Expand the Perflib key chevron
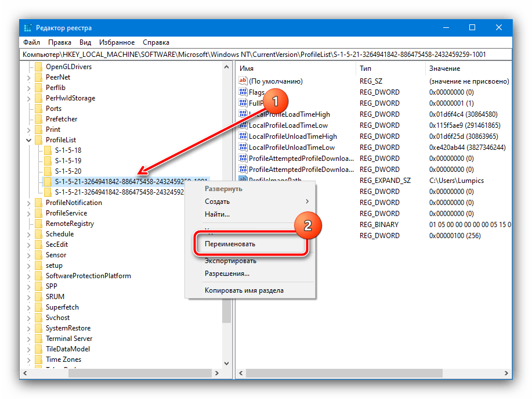Image resolution: width=532 pixels, height=399 pixels. 29,88
